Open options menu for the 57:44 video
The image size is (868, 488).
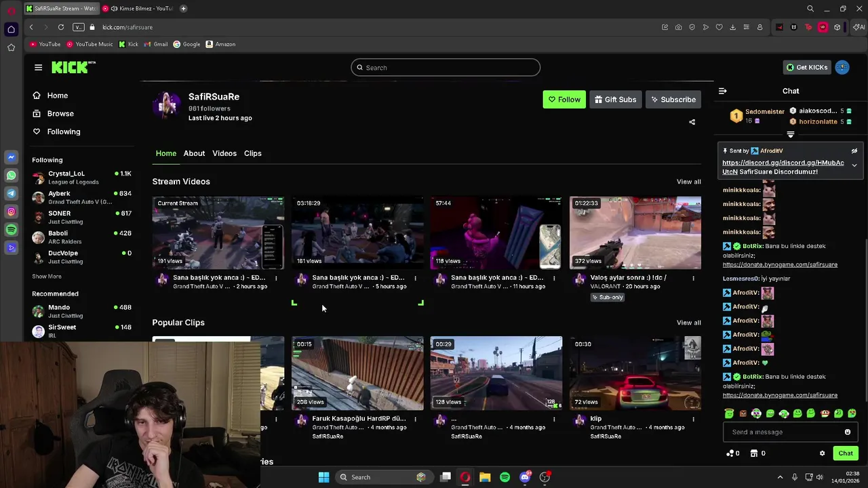(554, 278)
